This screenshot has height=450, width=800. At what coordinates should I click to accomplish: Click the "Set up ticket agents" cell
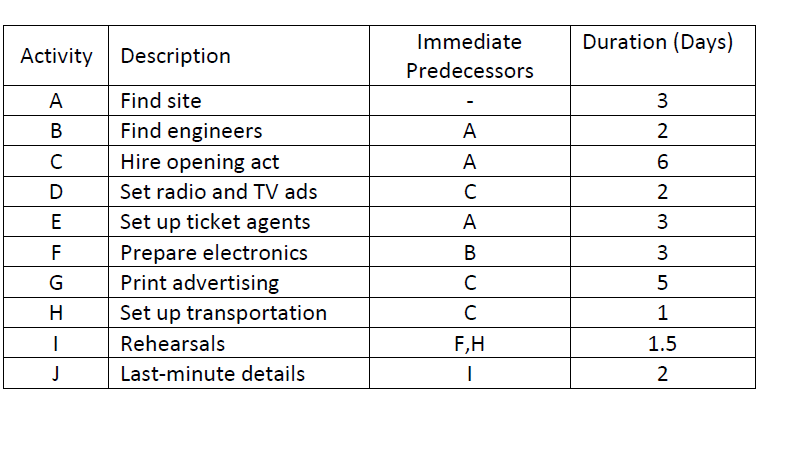215,222
